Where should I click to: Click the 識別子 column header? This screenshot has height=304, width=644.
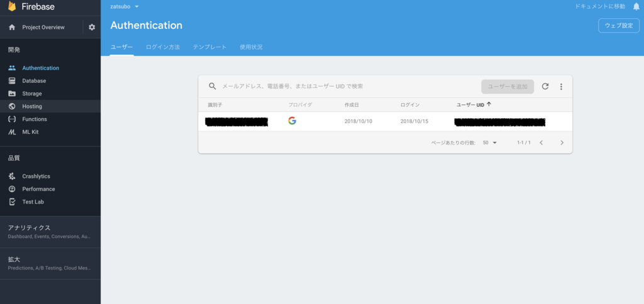click(x=215, y=105)
